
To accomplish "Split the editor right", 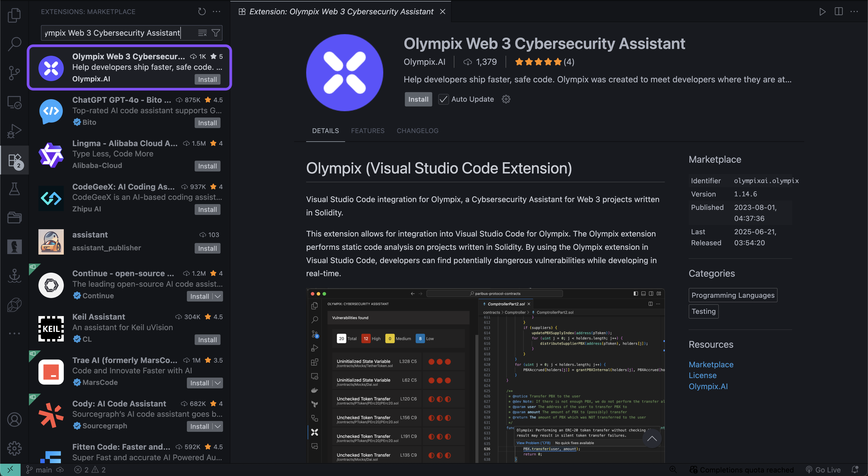I will tap(839, 12).
